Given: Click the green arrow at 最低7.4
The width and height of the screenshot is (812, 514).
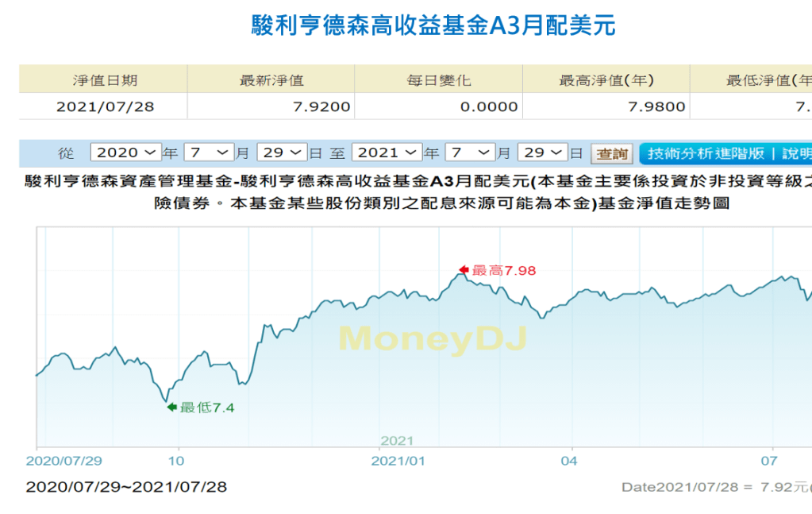Looking at the screenshot, I should coord(171,408).
